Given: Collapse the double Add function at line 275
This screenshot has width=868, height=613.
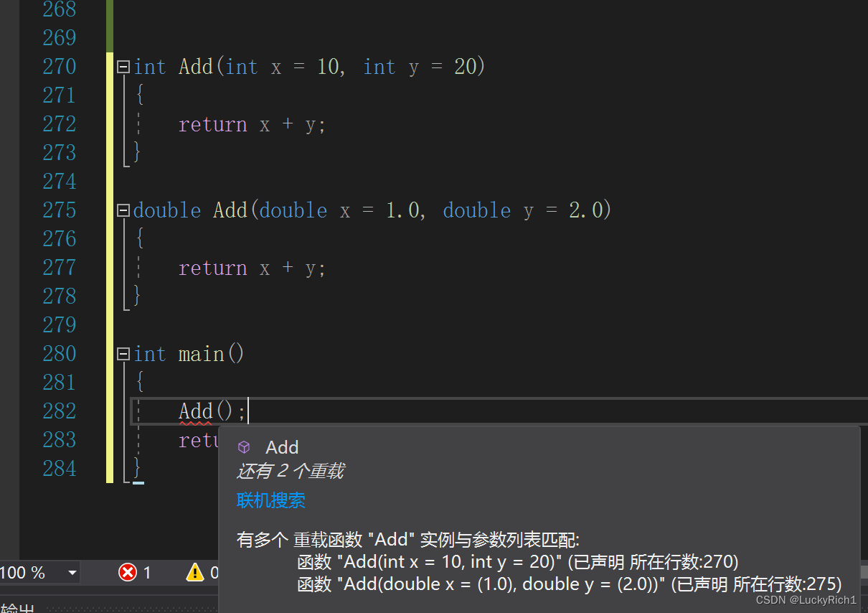Looking at the screenshot, I should click(x=123, y=210).
